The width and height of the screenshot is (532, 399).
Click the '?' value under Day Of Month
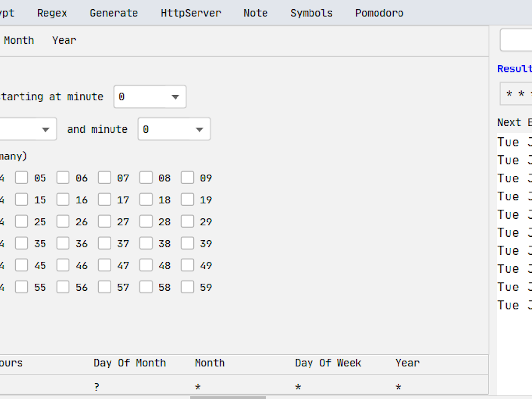[97, 387]
